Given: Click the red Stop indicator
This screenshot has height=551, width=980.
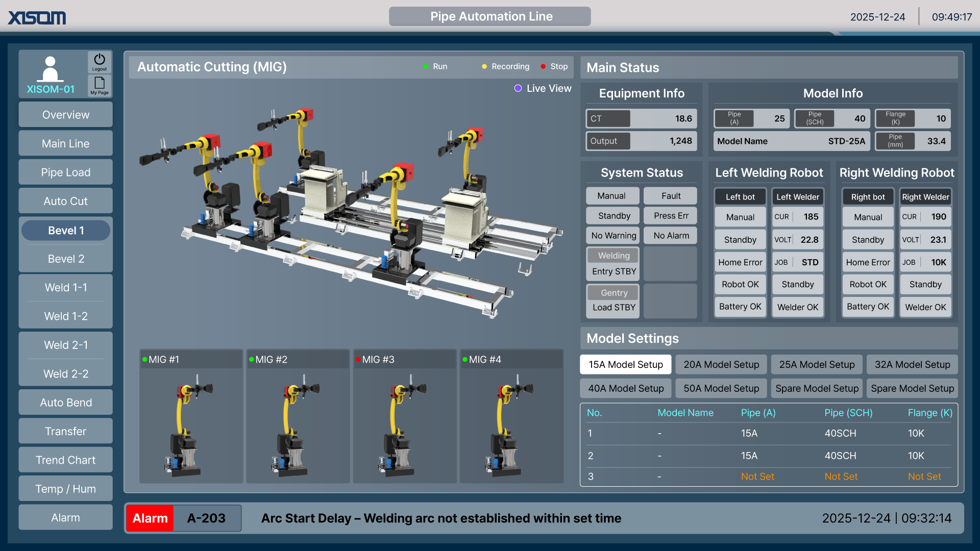Looking at the screenshot, I should [543, 67].
